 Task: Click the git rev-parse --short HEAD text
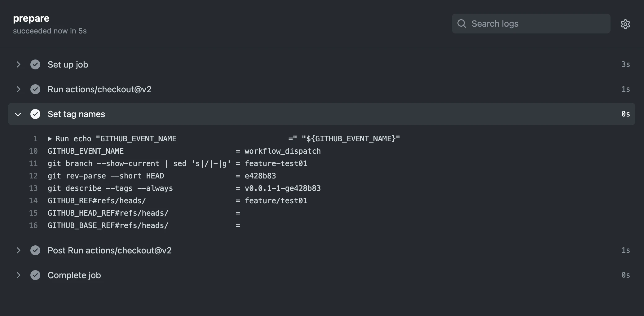tap(106, 176)
